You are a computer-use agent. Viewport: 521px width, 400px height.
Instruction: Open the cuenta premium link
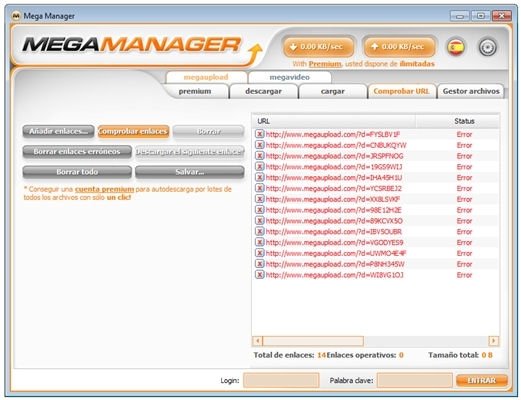click(104, 189)
